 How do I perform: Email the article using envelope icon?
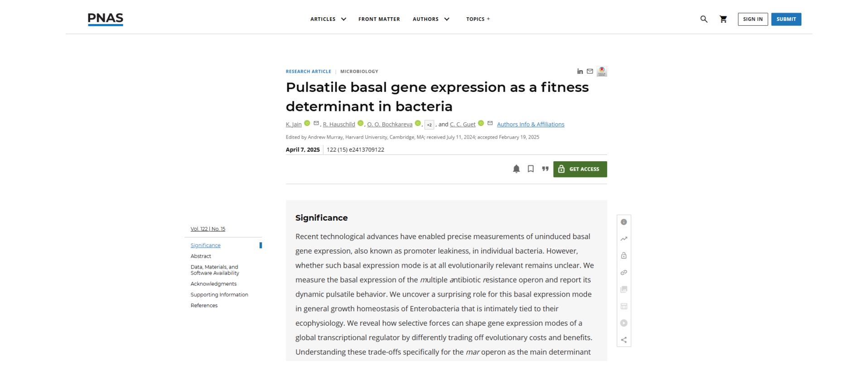pyautogui.click(x=590, y=72)
